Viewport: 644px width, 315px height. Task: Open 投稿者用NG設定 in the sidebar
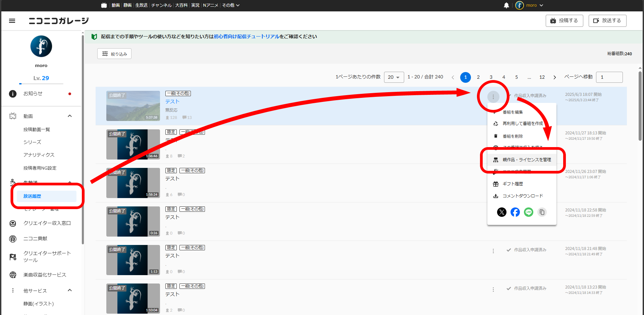point(40,168)
